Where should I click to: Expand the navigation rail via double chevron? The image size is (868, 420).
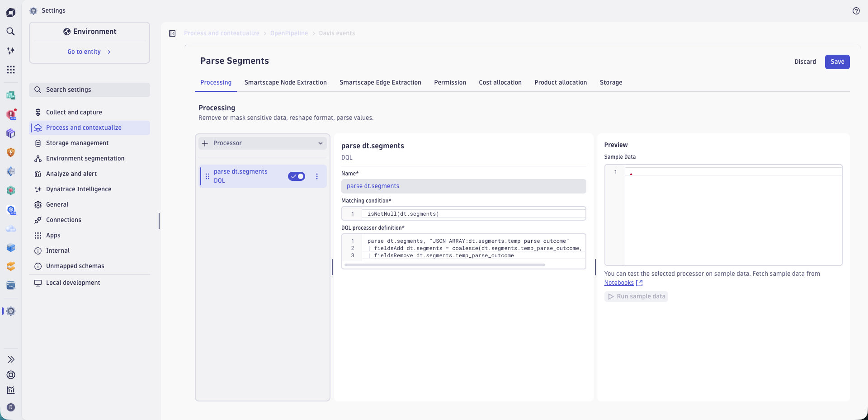(11, 359)
